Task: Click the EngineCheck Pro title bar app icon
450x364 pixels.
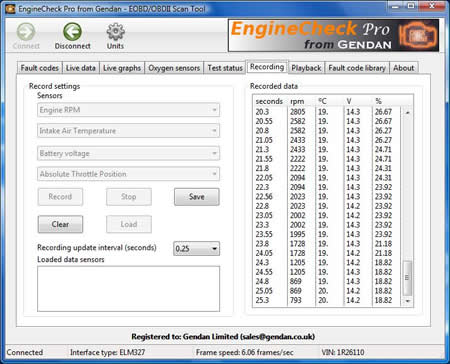Action: (x=10, y=9)
